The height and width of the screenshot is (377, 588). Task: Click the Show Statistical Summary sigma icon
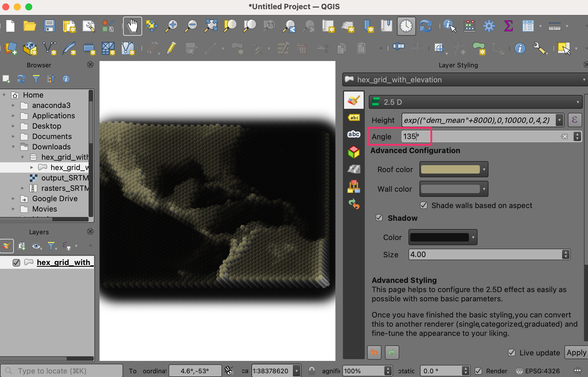click(x=508, y=26)
